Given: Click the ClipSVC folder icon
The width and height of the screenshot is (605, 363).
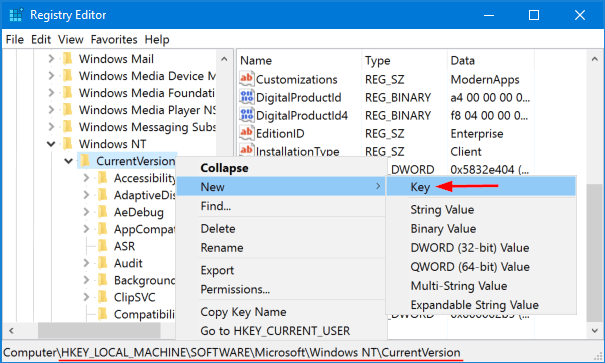Looking at the screenshot, I should coord(103,297).
